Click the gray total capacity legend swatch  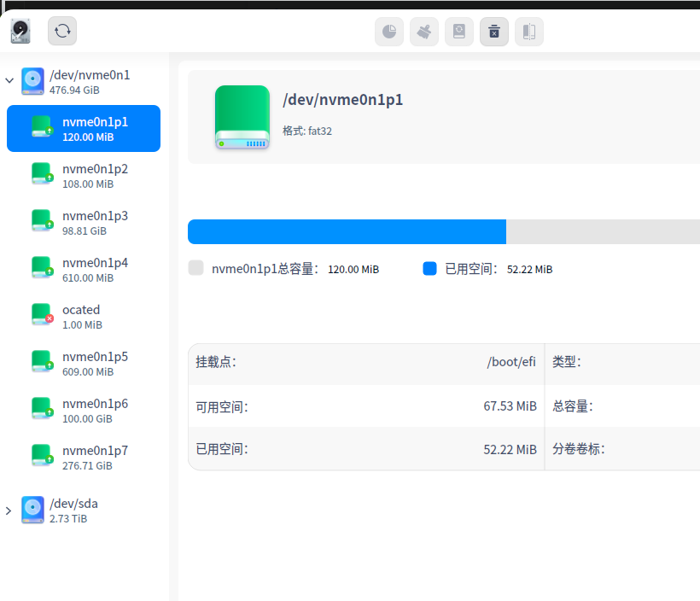196,268
